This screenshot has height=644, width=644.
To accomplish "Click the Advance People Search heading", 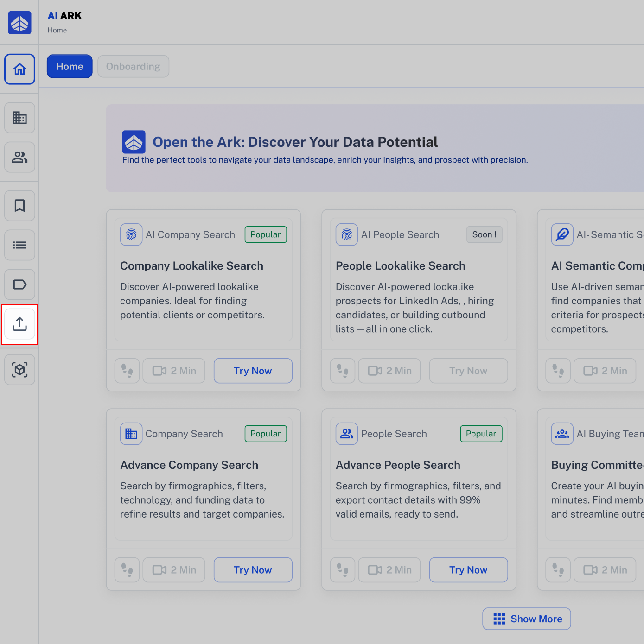I will (x=398, y=465).
